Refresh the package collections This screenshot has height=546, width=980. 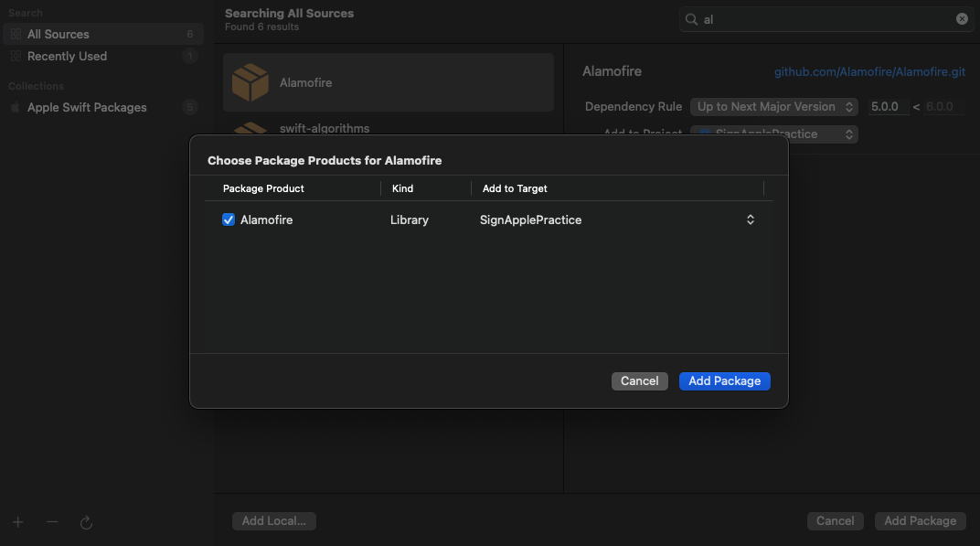(86, 522)
